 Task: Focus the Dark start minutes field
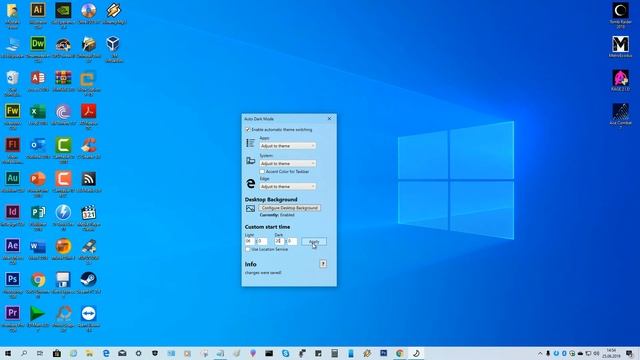(x=292, y=241)
